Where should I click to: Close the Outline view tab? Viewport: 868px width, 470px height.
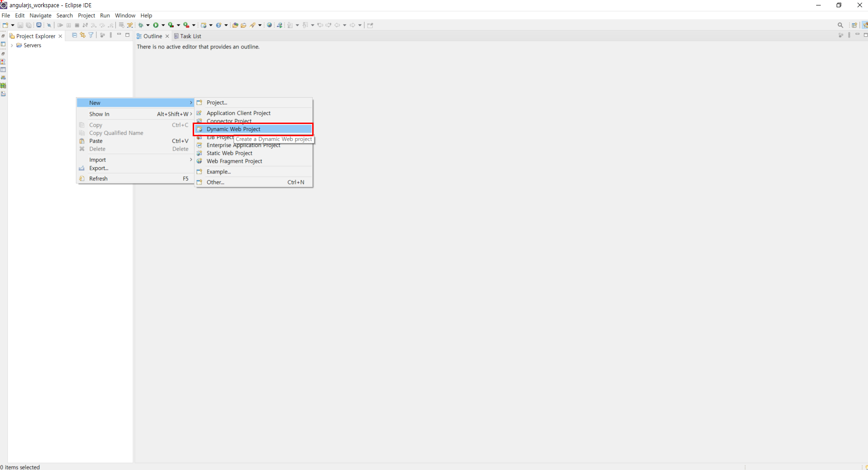coord(167,36)
